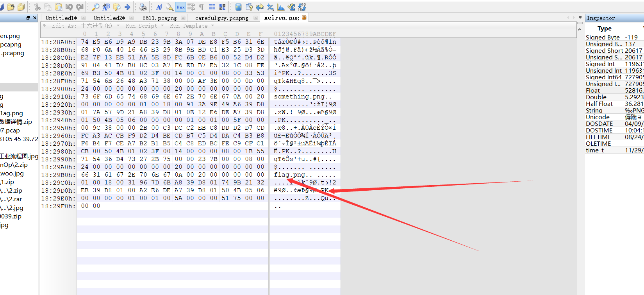Open the Find magnifier tool
The width and height of the screenshot is (644, 295).
click(96, 7)
